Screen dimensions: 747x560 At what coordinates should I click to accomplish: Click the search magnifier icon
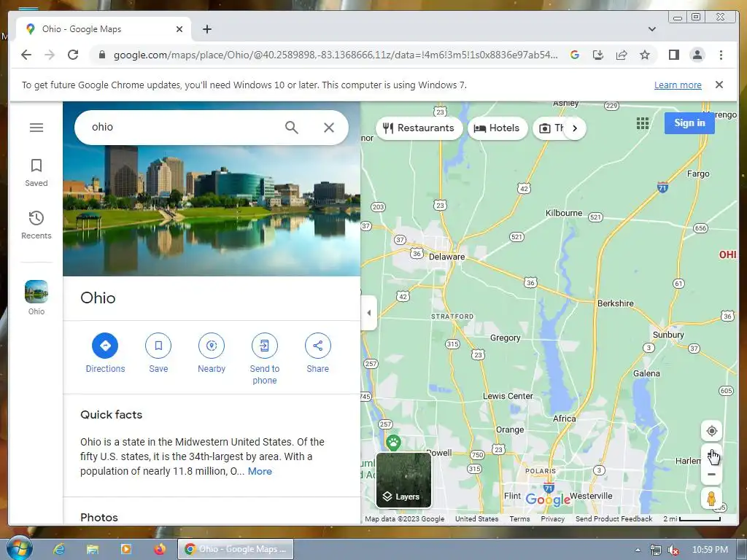pyautogui.click(x=292, y=127)
